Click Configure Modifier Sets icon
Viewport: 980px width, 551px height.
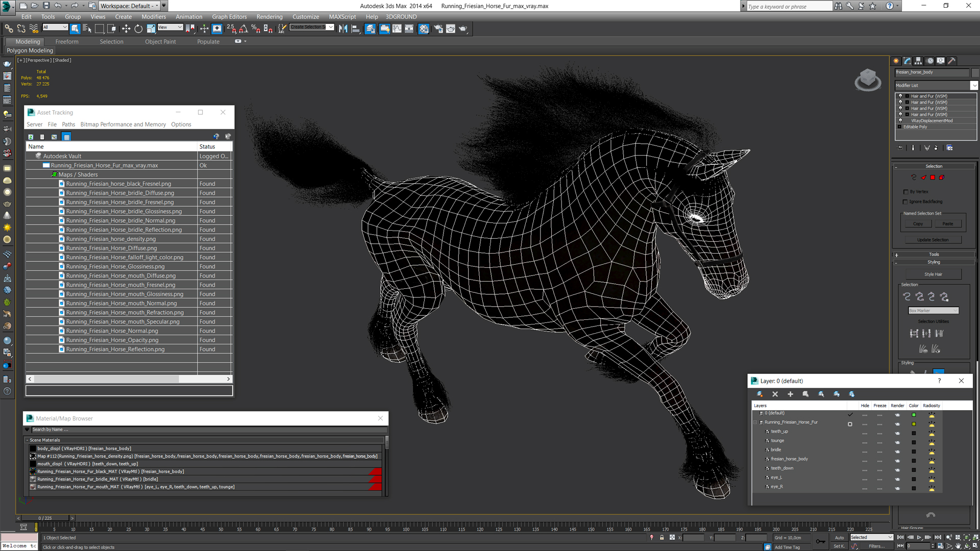(x=949, y=148)
